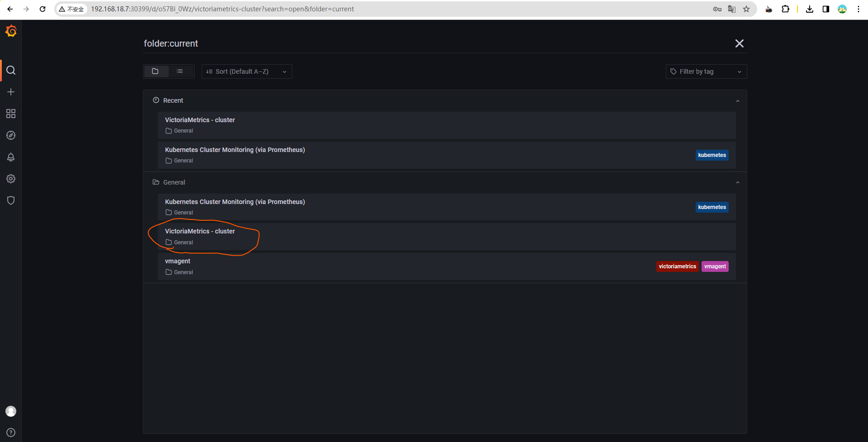Open VictoriaMetrics - cluster in General folder
The width and height of the screenshot is (868, 442).
tap(447, 237)
